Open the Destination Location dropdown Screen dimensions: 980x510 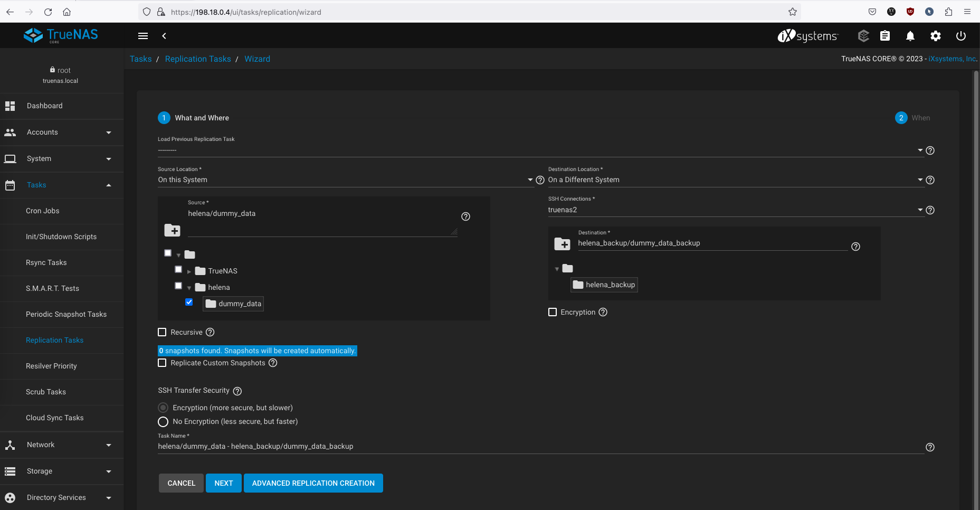pos(735,180)
